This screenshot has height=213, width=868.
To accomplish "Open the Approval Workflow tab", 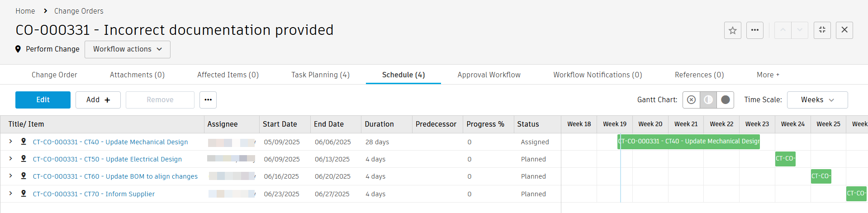I will click(489, 75).
